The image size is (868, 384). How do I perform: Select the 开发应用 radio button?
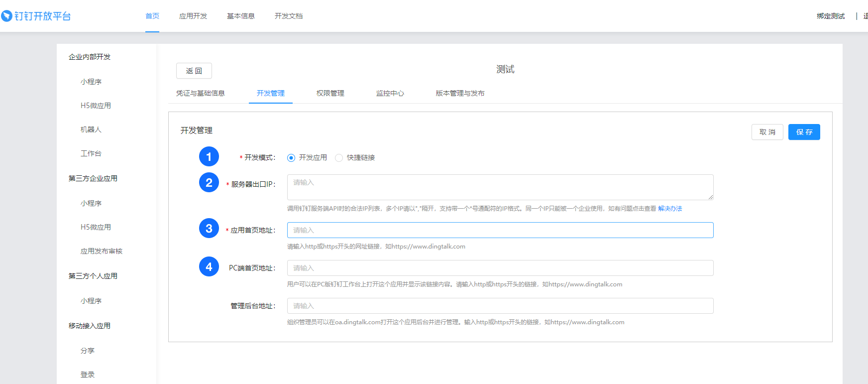[291, 158]
